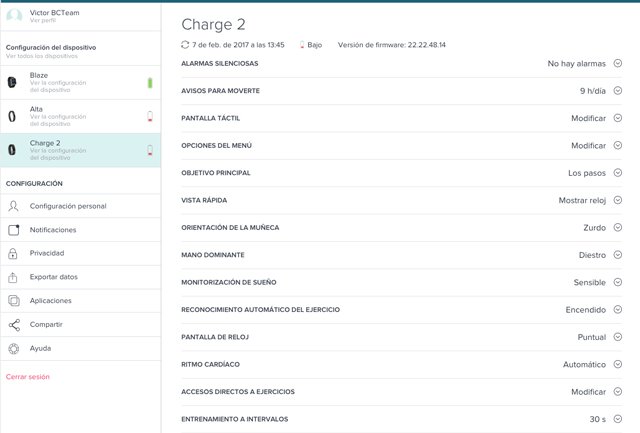
Task: Open the Compartir section
Action: tap(80, 325)
